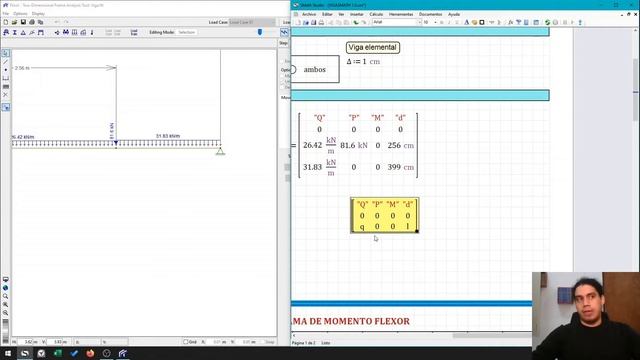Open the Editing Mode dropdown
Image resolution: width=640 pixels, height=360 pixels.
tap(187, 32)
